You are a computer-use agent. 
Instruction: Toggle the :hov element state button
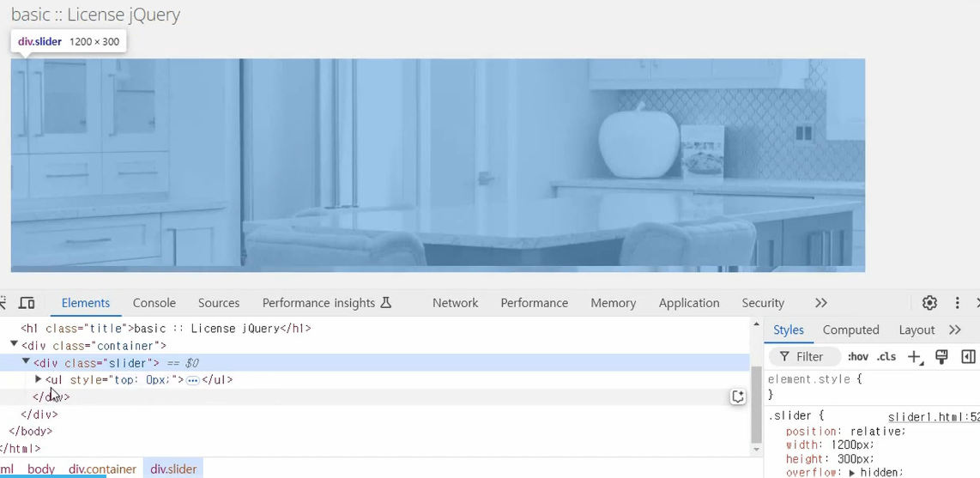tap(857, 357)
